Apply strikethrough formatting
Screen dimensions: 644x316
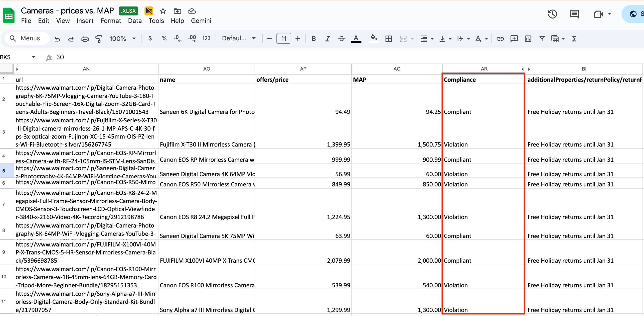pyautogui.click(x=342, y=38)
